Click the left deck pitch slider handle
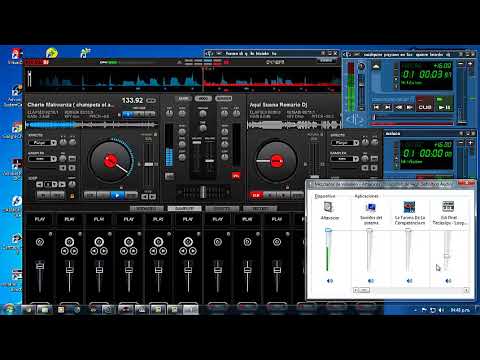Viewport: 480px width, 360px height. point(149,164)
